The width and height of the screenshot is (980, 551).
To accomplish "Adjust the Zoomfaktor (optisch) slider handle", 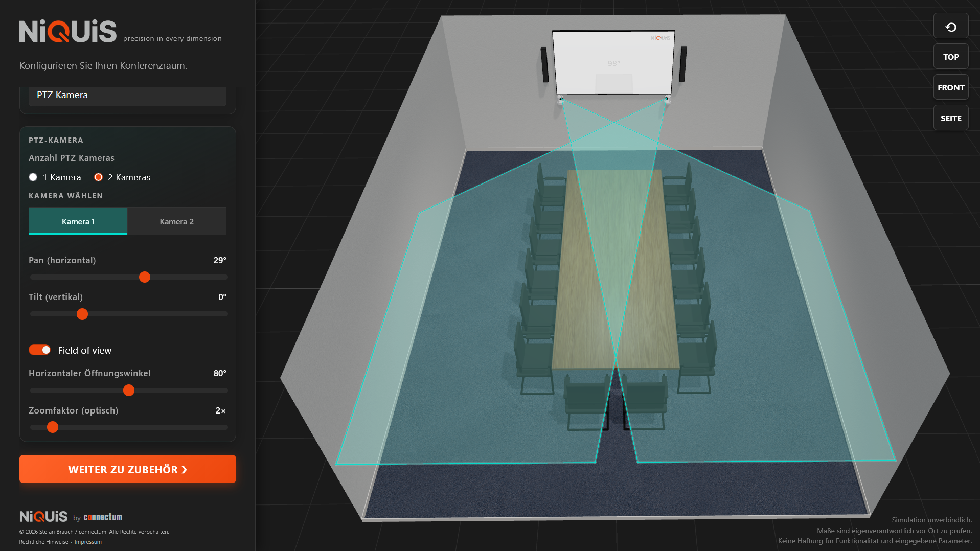I will (53, 427).
